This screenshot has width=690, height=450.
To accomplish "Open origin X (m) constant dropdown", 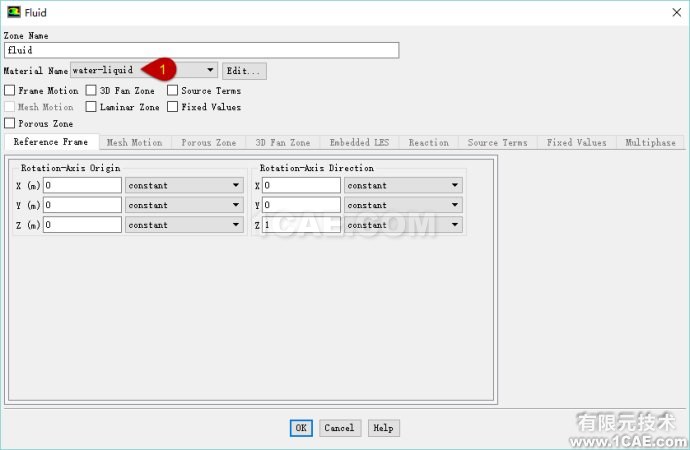I will 184,185.
